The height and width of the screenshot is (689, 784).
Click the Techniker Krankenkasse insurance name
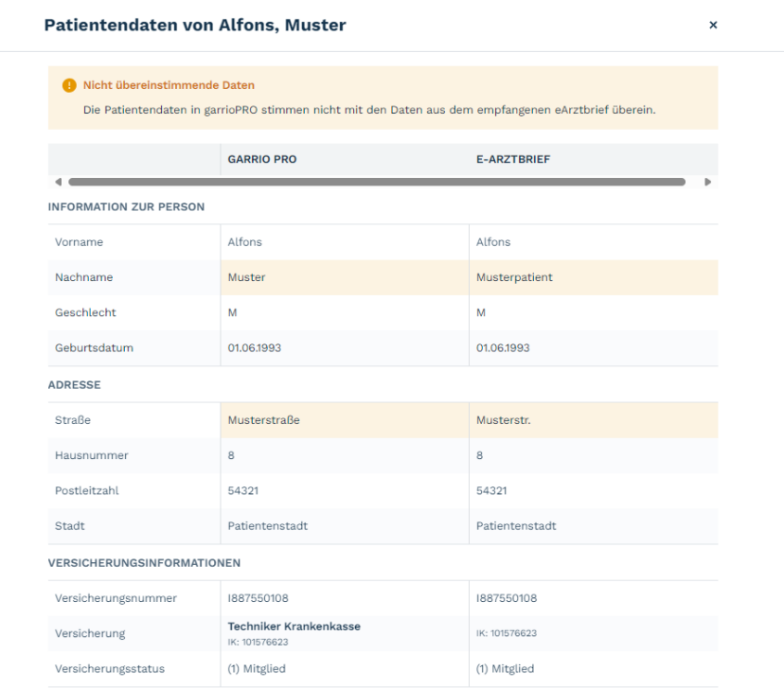294,627
